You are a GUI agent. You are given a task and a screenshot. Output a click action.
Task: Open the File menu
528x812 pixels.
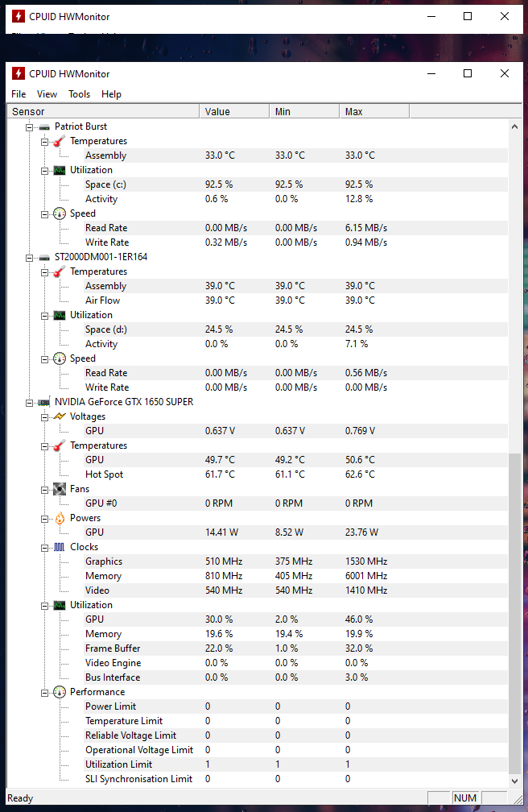click(19, 94)
